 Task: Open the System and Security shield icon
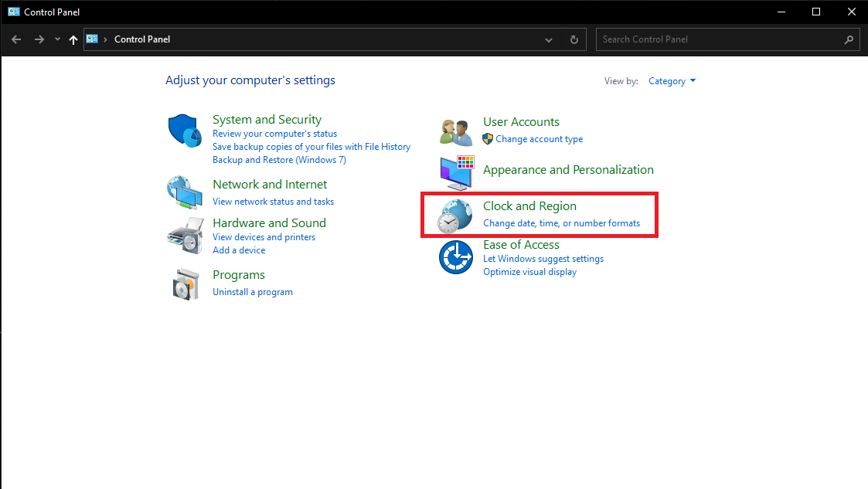185,131
